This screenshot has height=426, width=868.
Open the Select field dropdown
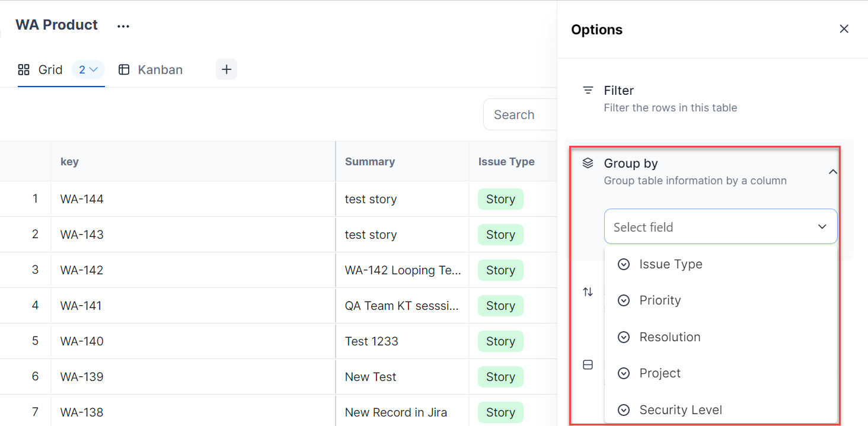point(720,227)
